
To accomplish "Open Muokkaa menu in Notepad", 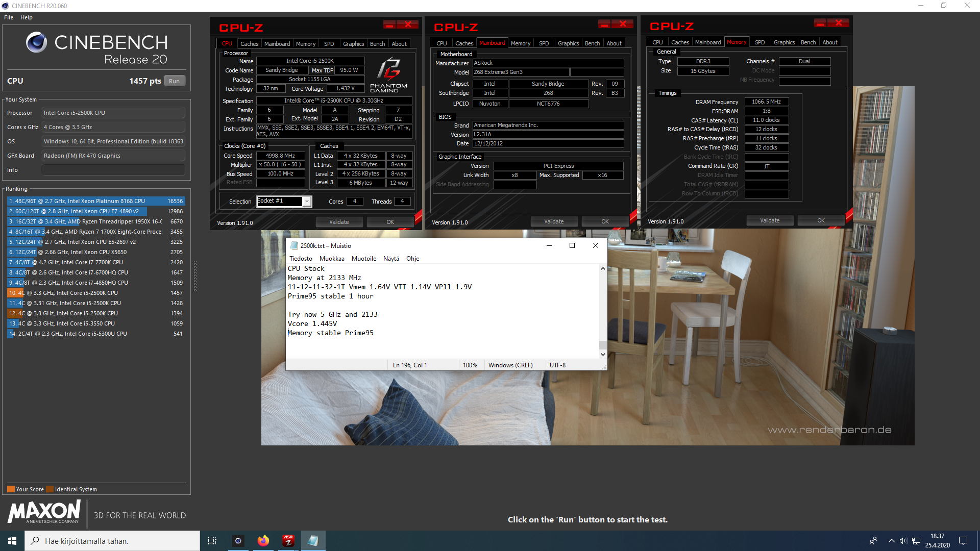I will (332, 259).
